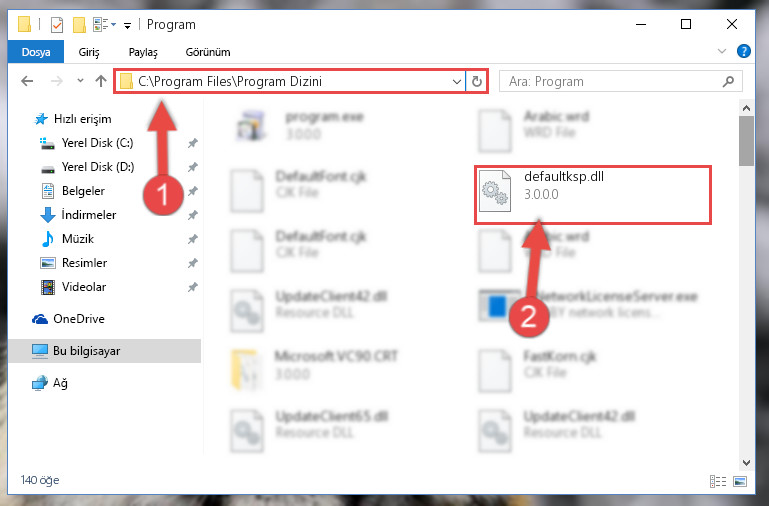Open recent locations dropdown arrow
Viewport: 769px width, 506px height.
(80, 81)
